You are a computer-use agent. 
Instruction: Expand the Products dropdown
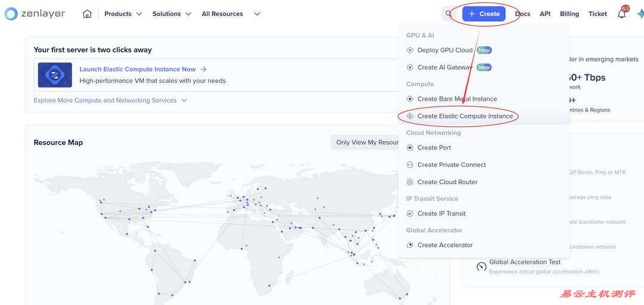123,14
